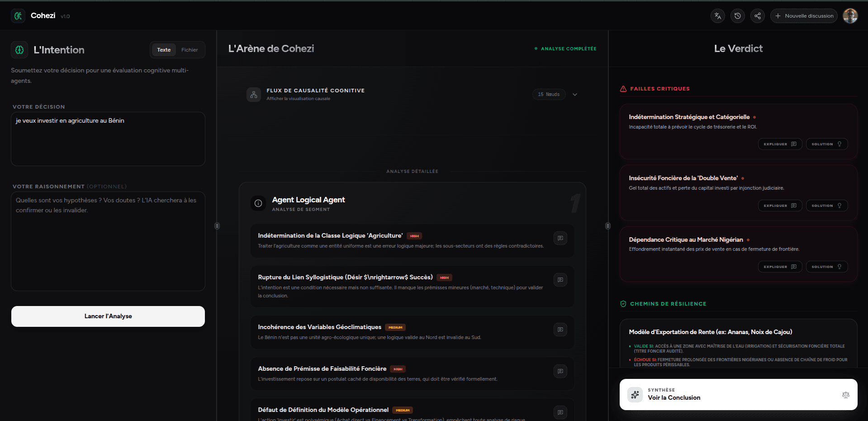Click Solution for Dépendance Critique au Marché Nigérian
This screenshot has width=868, height=421.
pyautogui.click(x=826, y=267)
